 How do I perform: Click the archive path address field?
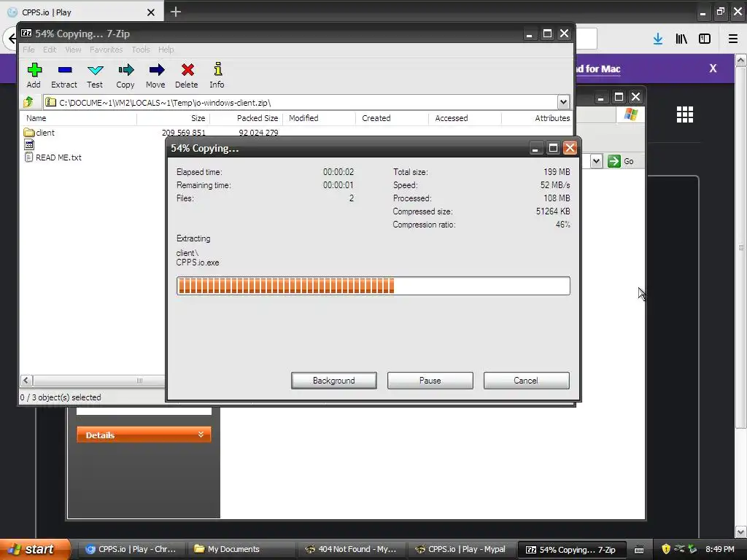pos(300,102)
